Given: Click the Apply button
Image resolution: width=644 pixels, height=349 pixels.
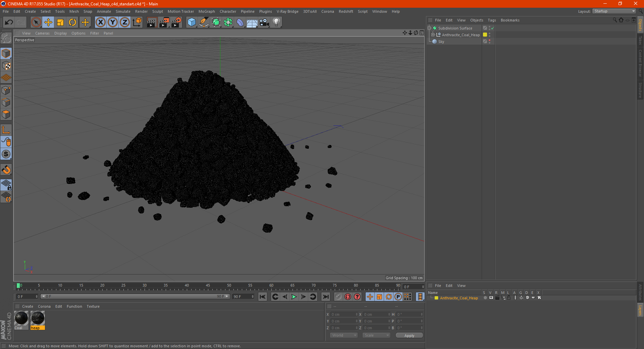Looking at the screenshot, I should coord(409,336).
